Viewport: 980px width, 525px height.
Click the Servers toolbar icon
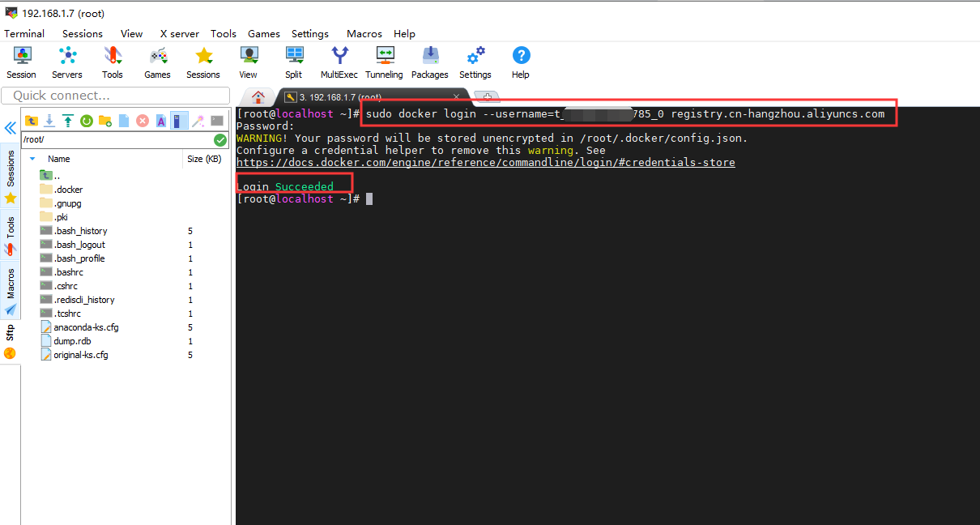[x=67, y=62]
